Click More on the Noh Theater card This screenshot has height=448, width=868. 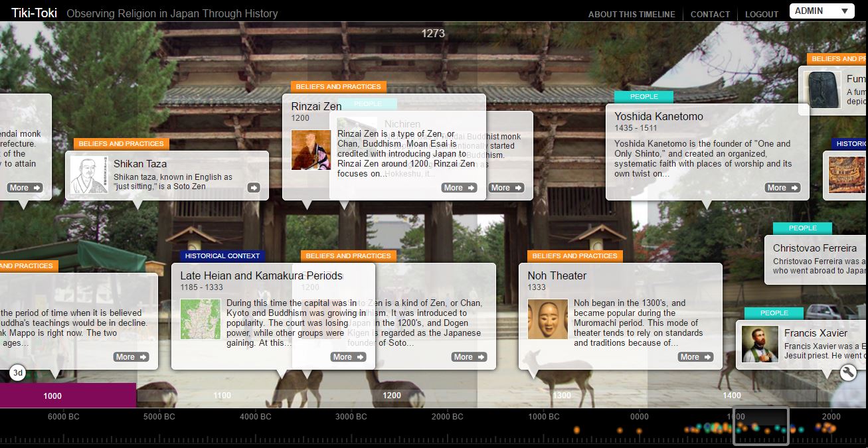coord(695,357)
